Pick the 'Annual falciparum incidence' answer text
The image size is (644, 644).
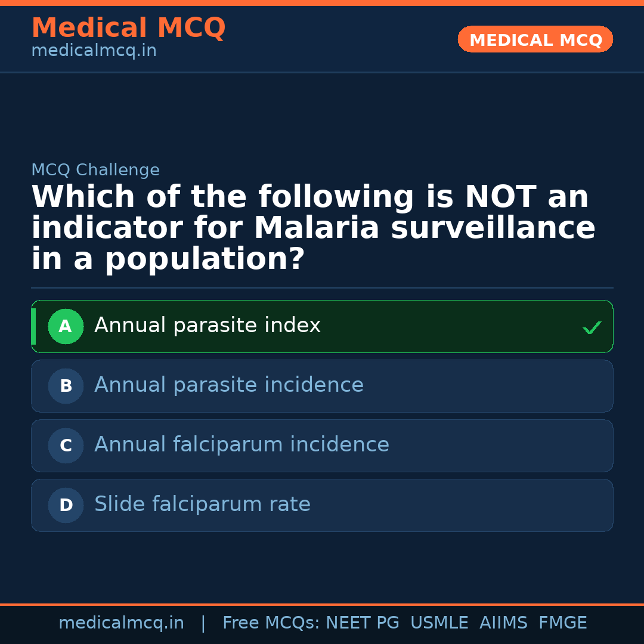click(x=241, y=445)
